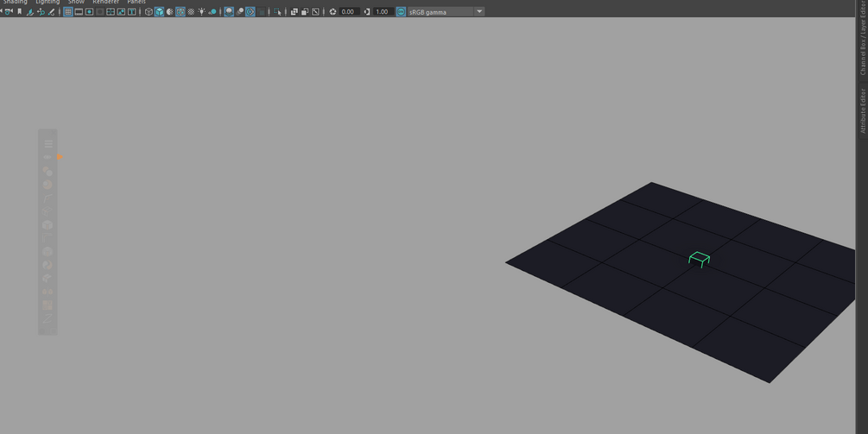Switch to wireframe display mode

click(x=149, y=11)
